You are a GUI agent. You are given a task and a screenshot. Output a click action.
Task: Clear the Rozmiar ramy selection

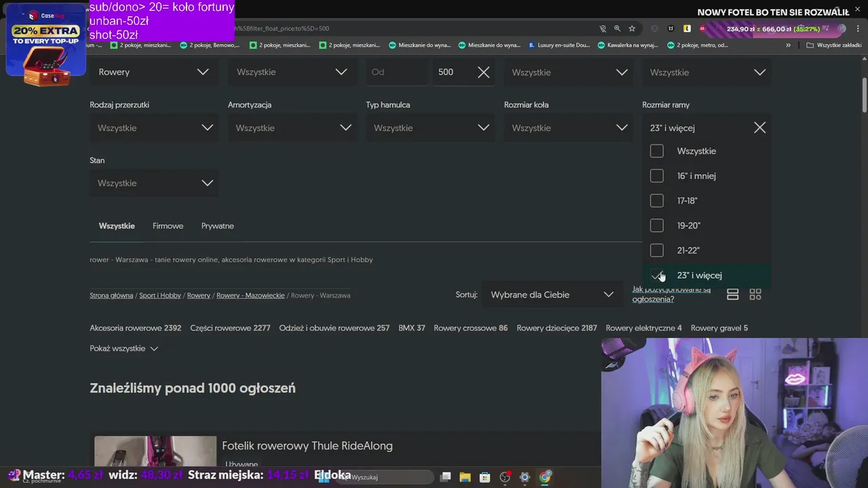coord(759,127)
